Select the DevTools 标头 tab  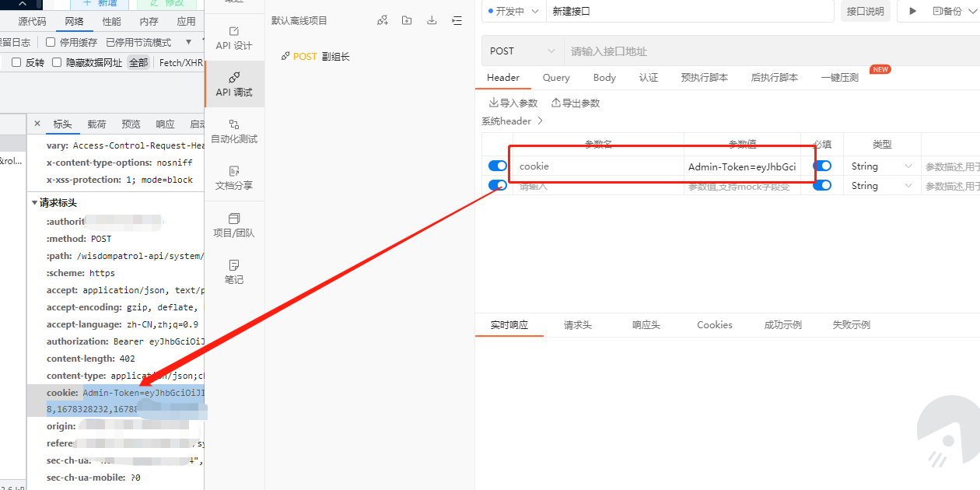tap(62, 124)
